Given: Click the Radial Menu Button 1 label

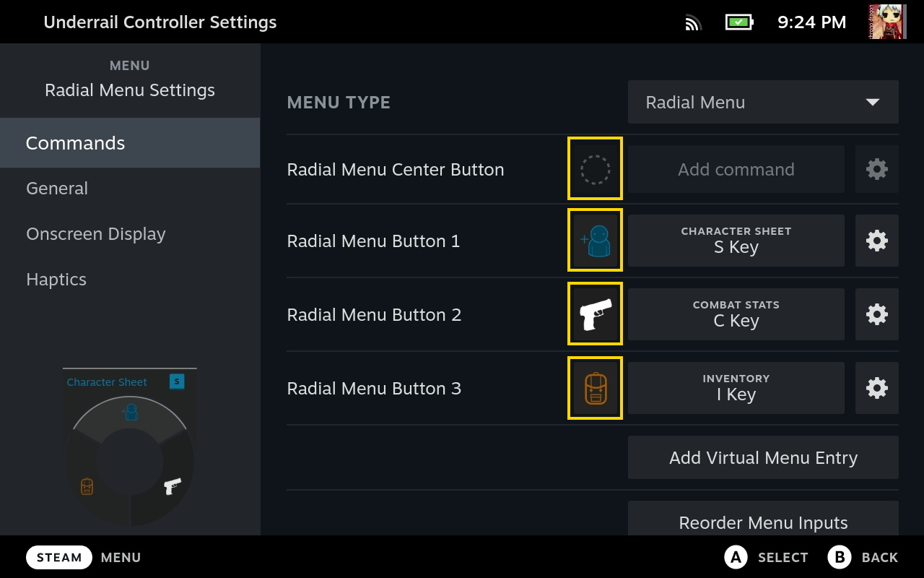Looking at the screenshot, I should click(x=373, y=241).
